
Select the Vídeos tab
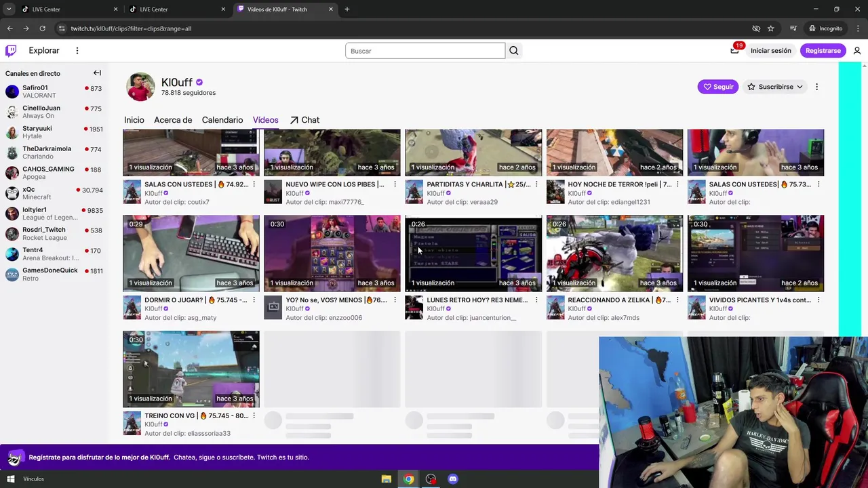tap(266, 120)
